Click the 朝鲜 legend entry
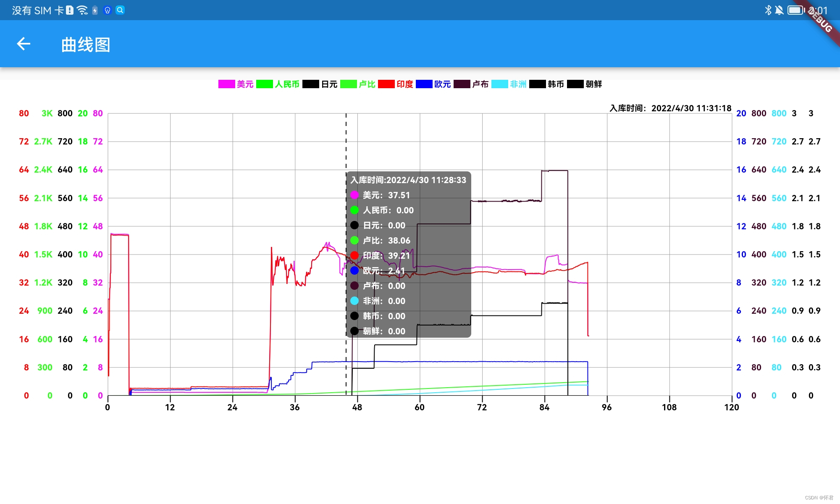 tap(593, 84)
